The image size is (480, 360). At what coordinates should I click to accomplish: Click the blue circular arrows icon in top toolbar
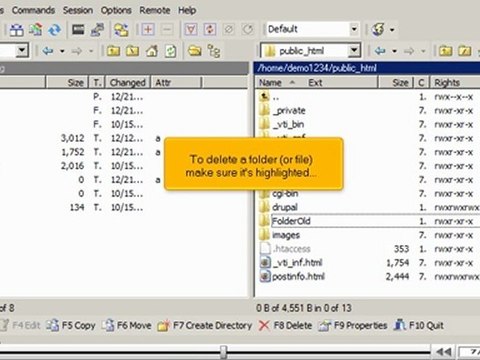coord(54,30)
